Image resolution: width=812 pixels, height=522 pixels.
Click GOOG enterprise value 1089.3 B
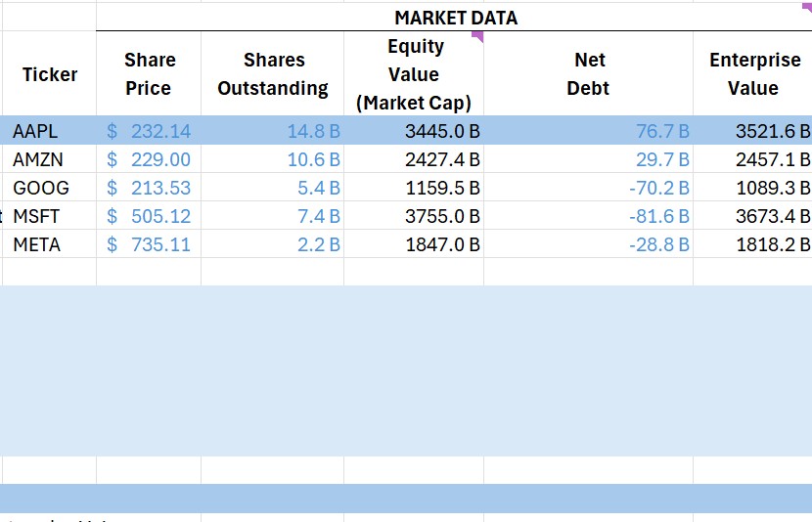pyautogui.click(x=772, y=188)
